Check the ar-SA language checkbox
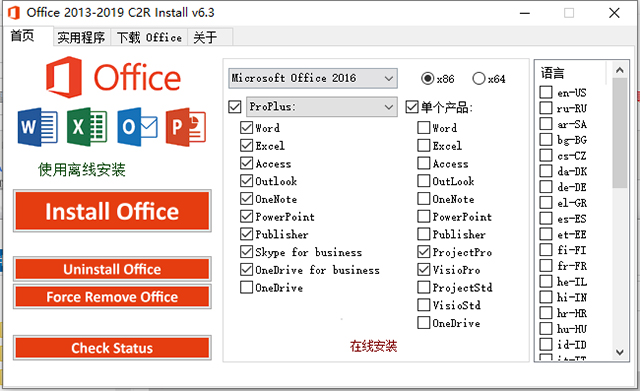This screenshot has width=640, height=391. 546,124
